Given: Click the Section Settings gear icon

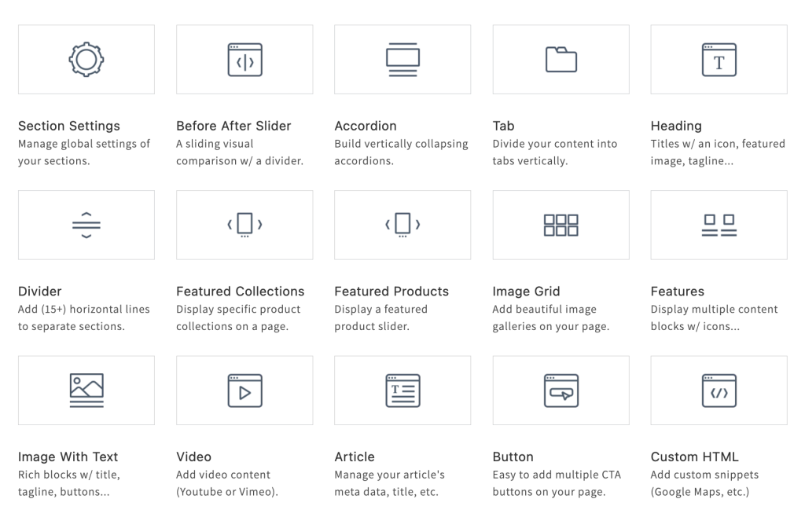Looking at the screenshot, I should [x=86, y=60].
